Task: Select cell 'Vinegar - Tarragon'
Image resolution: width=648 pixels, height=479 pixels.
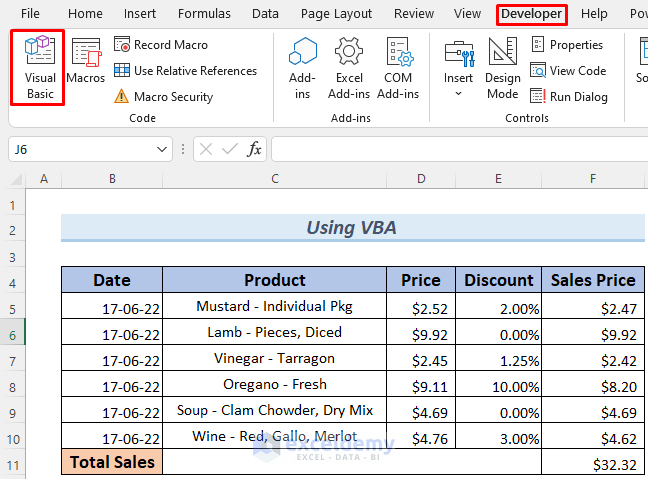Action: (275, 358)
